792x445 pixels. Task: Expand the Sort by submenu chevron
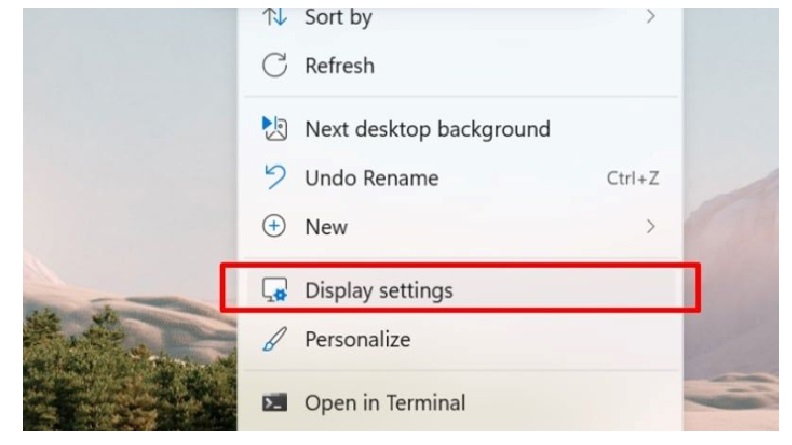pos(651,18)
